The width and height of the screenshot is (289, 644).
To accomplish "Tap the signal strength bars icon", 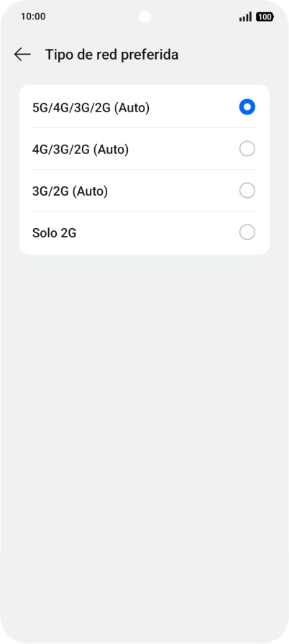I will (x=245, y=17).
